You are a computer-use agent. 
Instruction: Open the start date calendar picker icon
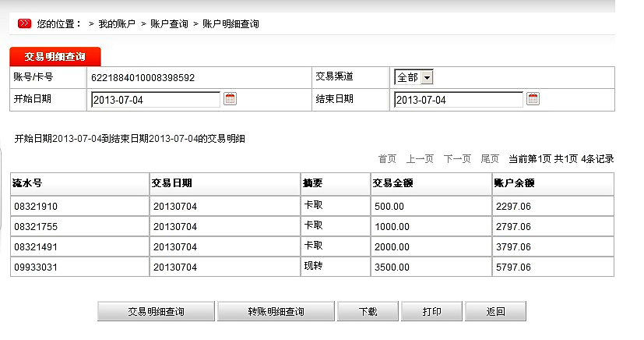coord(230,99)
